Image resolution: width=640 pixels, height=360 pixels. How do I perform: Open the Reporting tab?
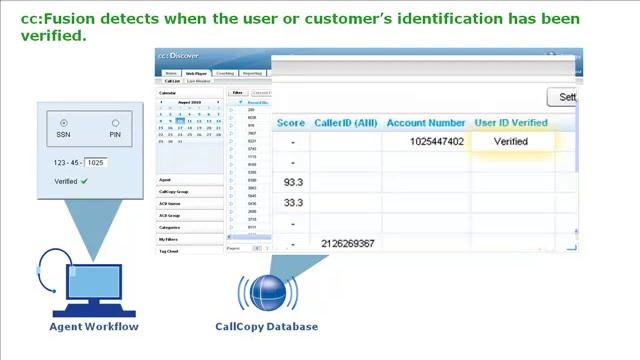coord(252,73)
